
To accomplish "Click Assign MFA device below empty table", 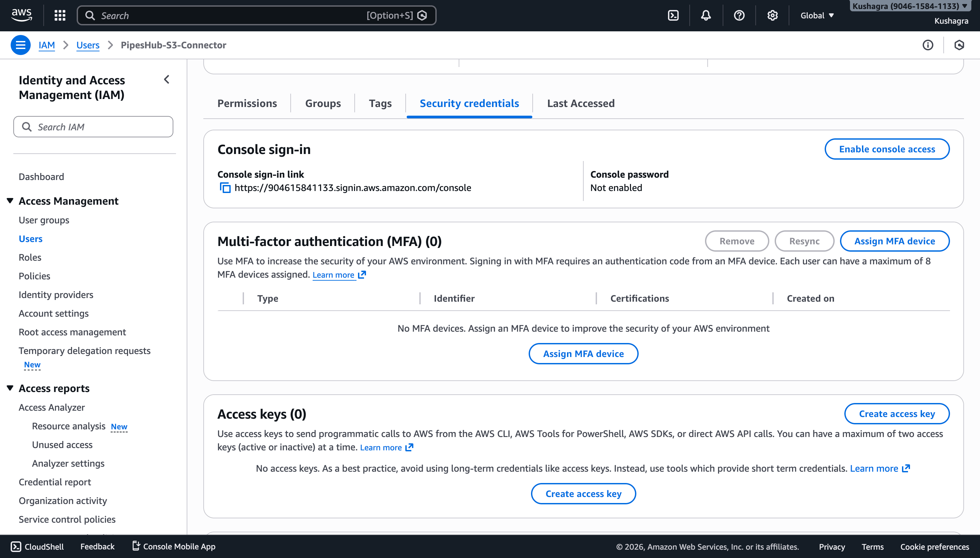I will click(583, 354).
